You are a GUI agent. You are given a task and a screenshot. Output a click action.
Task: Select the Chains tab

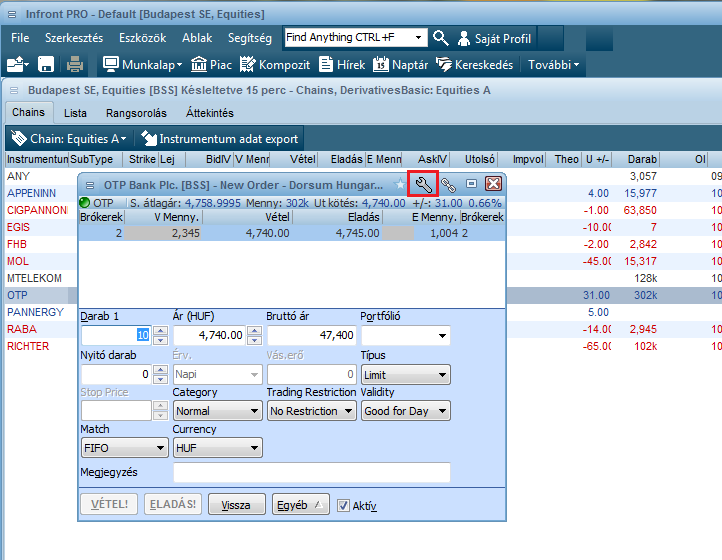pyautogui.click(x=29, y=112)
